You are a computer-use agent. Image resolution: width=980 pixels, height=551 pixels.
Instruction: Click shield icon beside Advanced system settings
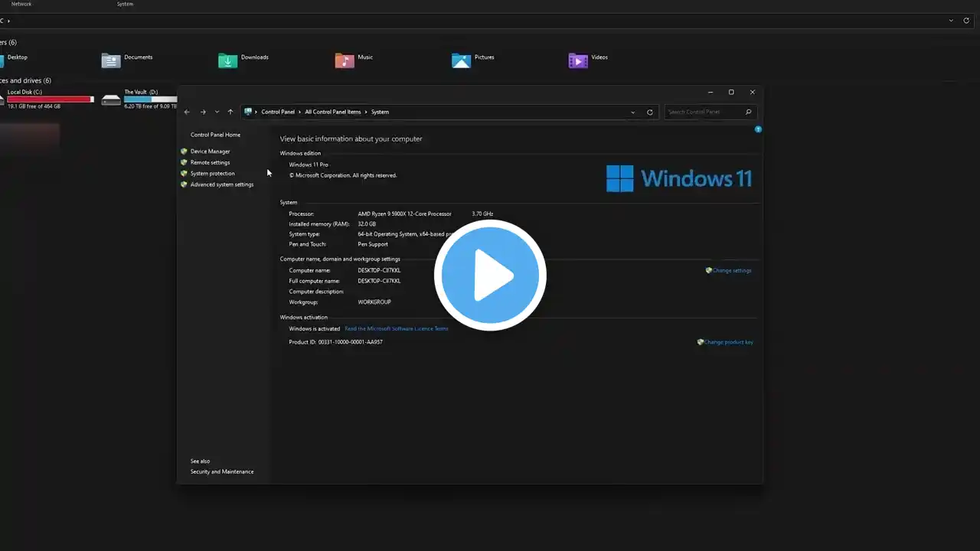[x=184, y=184]
